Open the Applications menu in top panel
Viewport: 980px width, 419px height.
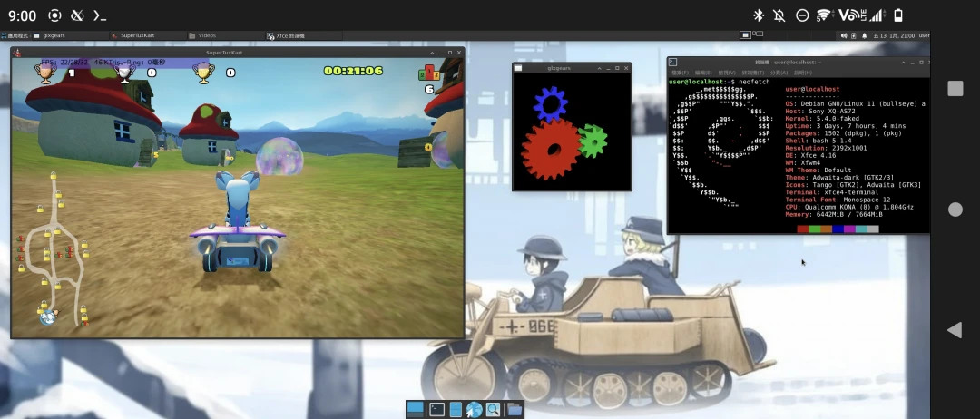16,35
